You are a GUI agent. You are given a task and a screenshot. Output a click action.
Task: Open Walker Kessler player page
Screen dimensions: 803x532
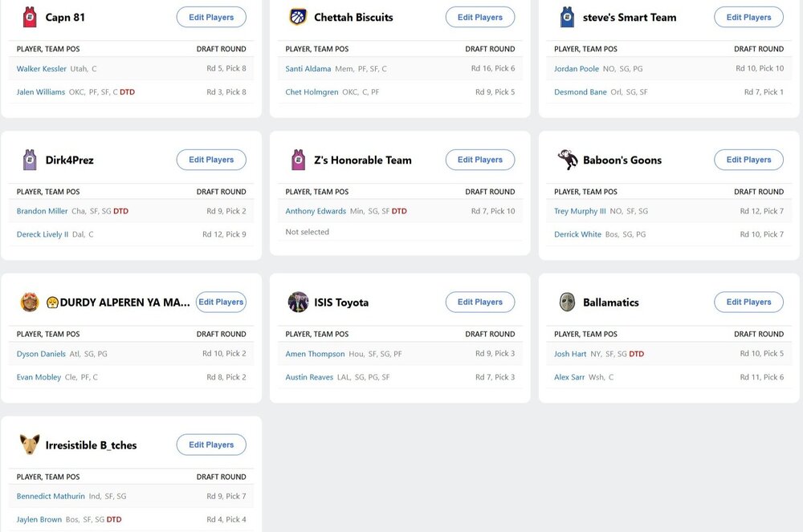pos(42,69)
